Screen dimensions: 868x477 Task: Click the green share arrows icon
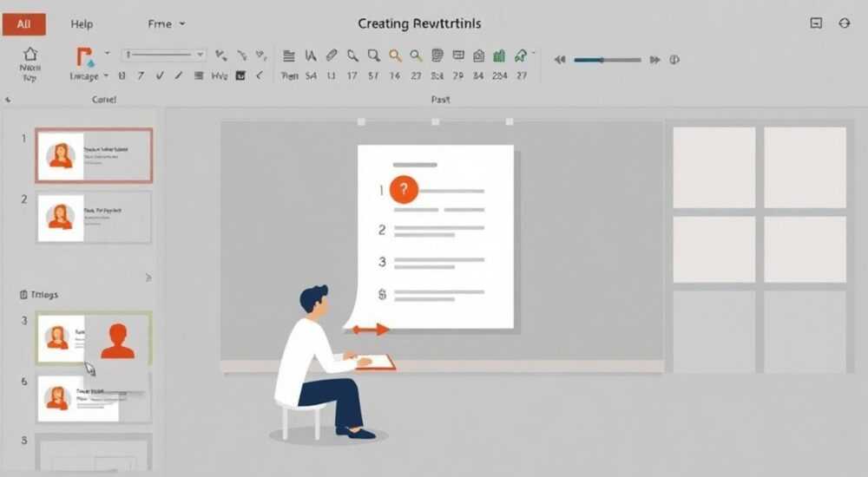pyautogui.click(x=521, y=56)
